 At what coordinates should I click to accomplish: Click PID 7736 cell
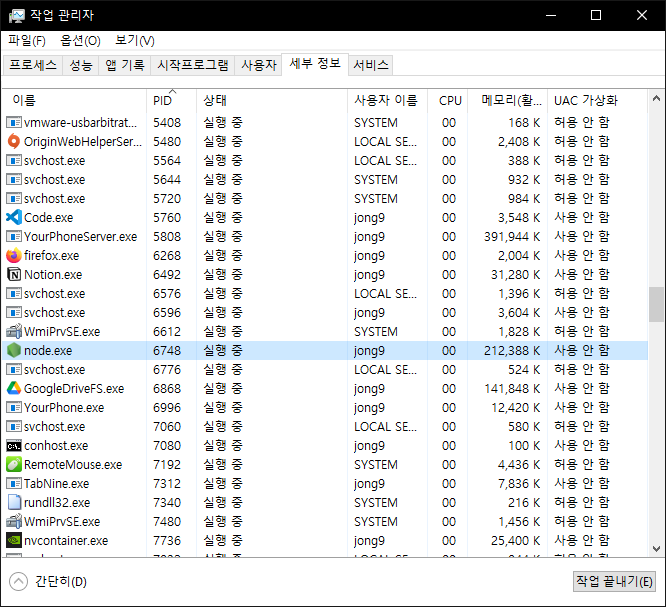pos(167,540)
